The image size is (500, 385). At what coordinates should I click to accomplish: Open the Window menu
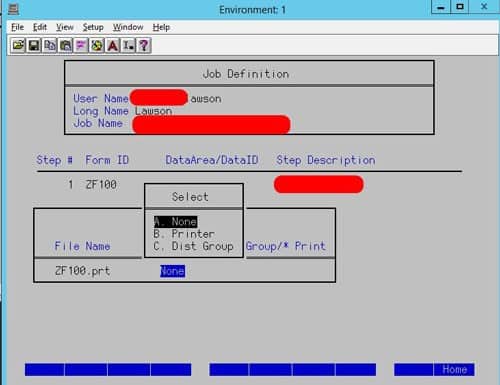[x=128, y=27]
